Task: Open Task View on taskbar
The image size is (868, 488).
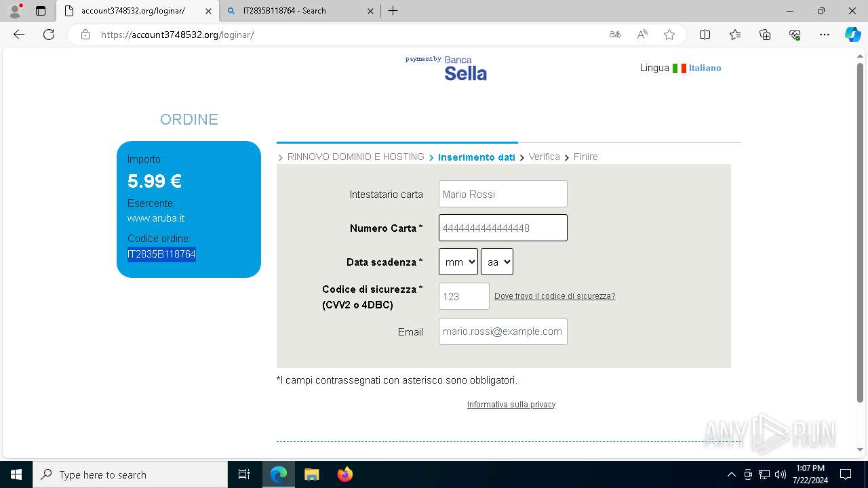Action: tap(244, 474)
